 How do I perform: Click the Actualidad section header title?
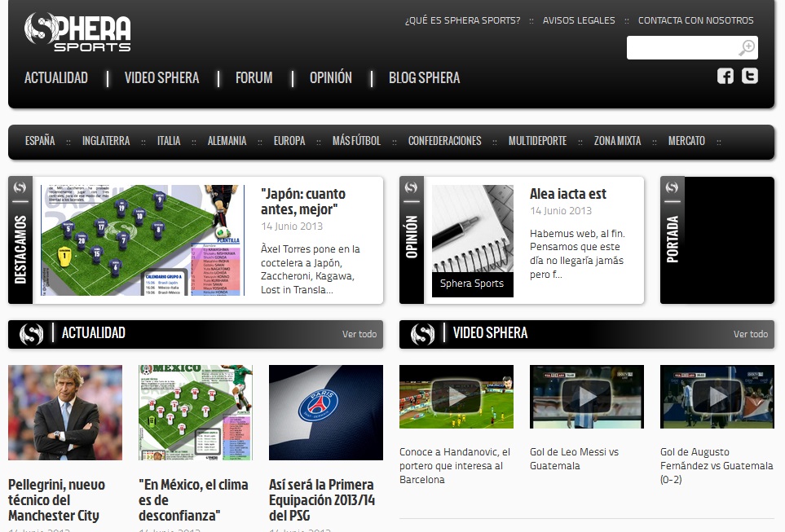pos(94,333)
